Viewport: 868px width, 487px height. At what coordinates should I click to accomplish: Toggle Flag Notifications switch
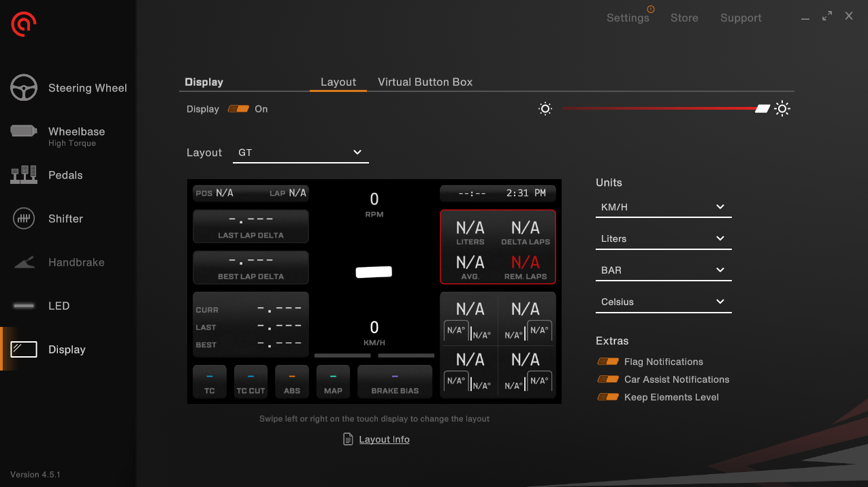point(608,362)
